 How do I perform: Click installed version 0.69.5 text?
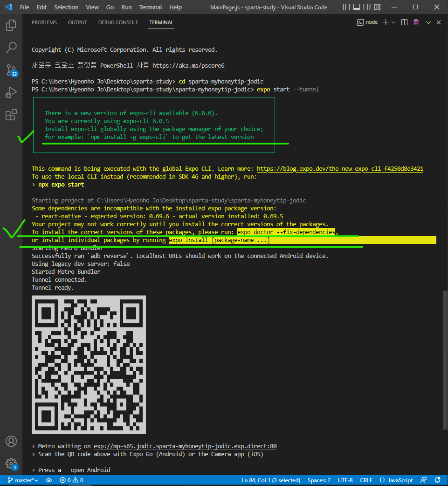point(273,216)
